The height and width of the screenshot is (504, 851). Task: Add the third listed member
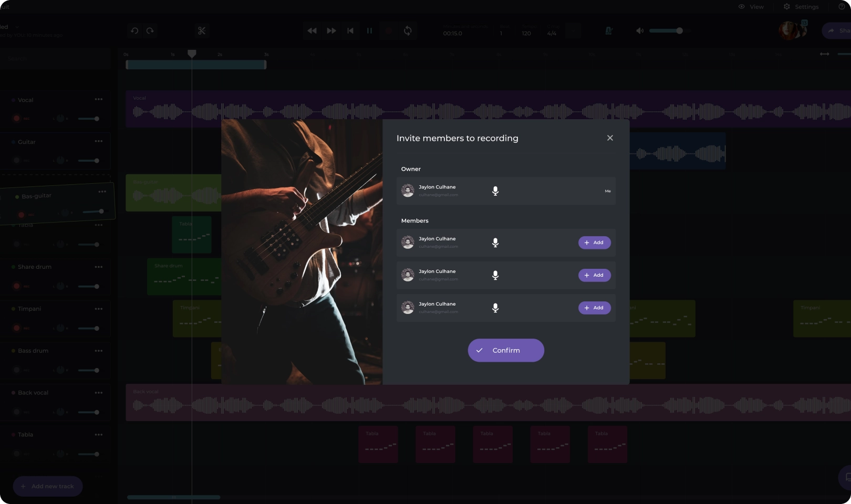click(x=594, y=308)
